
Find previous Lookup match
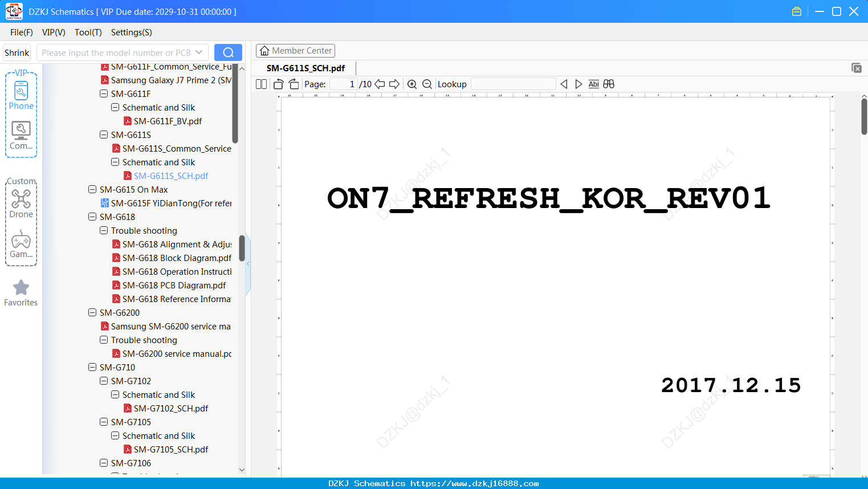point(564,84)
